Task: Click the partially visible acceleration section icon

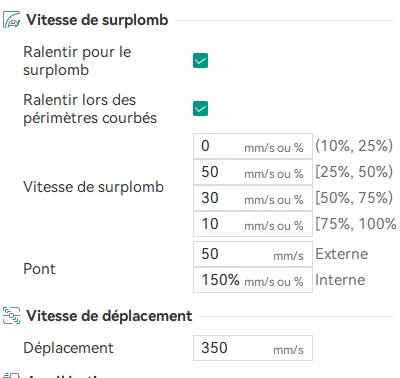Action: [x=12, y=375]
